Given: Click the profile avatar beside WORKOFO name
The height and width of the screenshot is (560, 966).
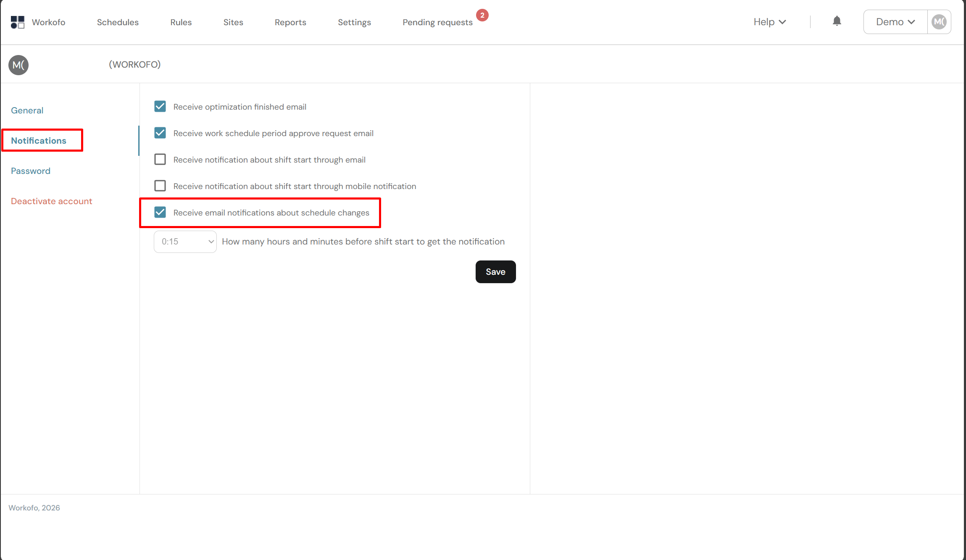Looking at the screenshot, I should click(18, 65).
